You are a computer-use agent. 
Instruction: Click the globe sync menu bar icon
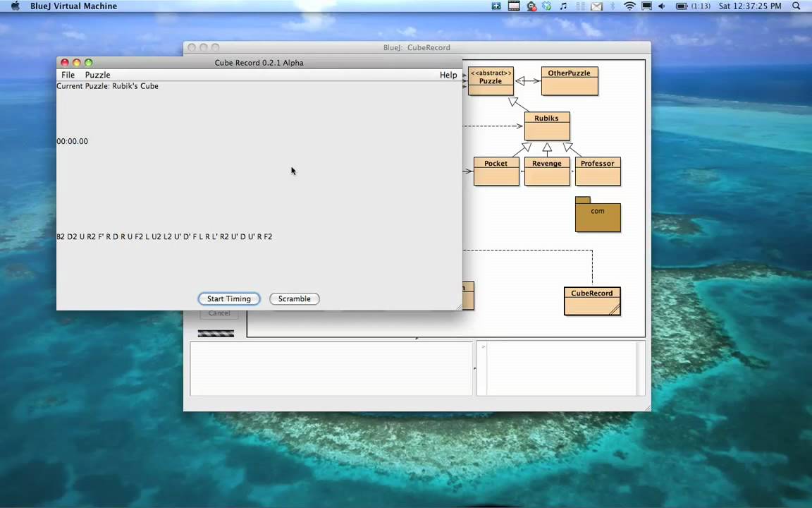547,6
